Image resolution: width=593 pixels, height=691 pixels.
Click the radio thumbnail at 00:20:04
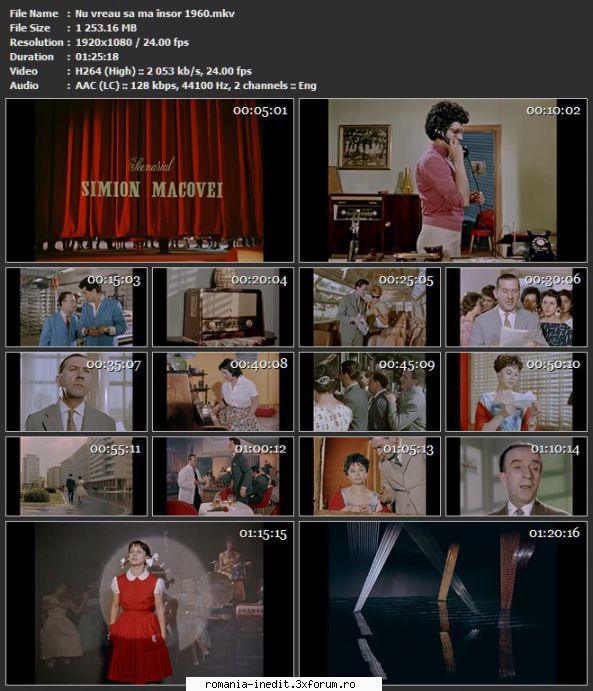pyautogui.click(x=223, y=307)
